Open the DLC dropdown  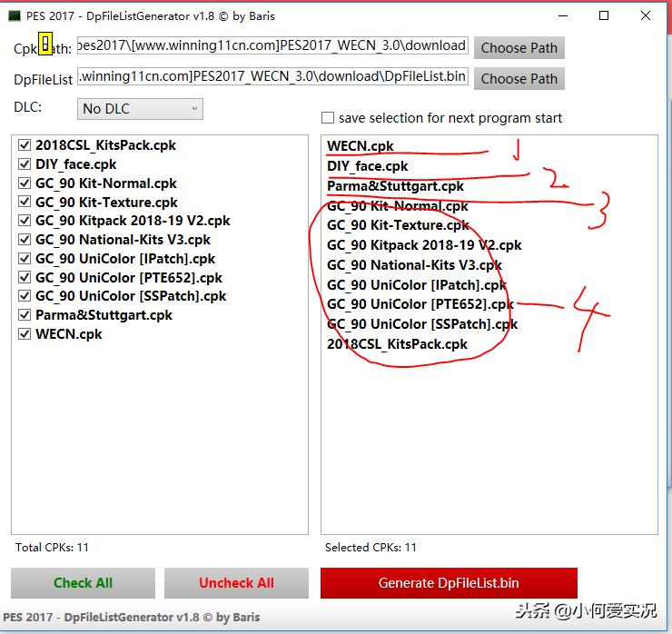coord(140,109)
